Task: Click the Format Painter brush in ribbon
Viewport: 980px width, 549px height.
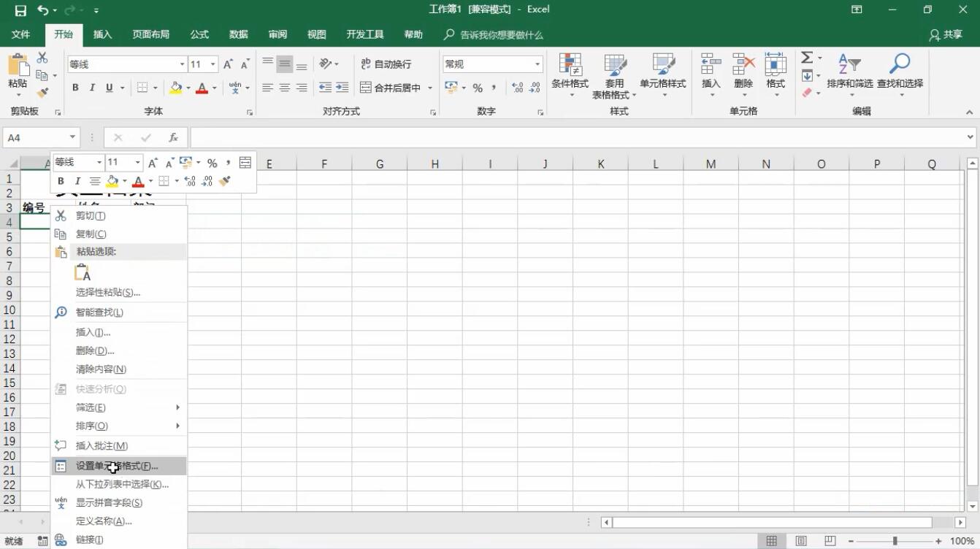Action: pyautogui.click(x=42, y=93)
